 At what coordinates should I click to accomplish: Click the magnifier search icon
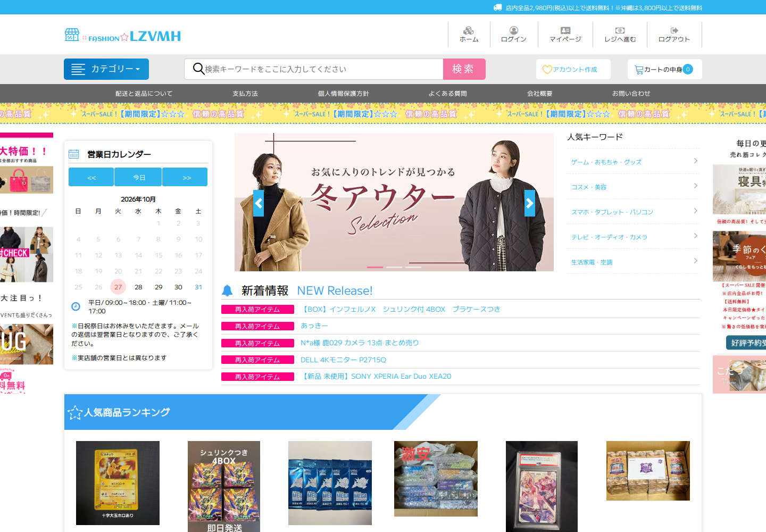click(x=198, y=69)
